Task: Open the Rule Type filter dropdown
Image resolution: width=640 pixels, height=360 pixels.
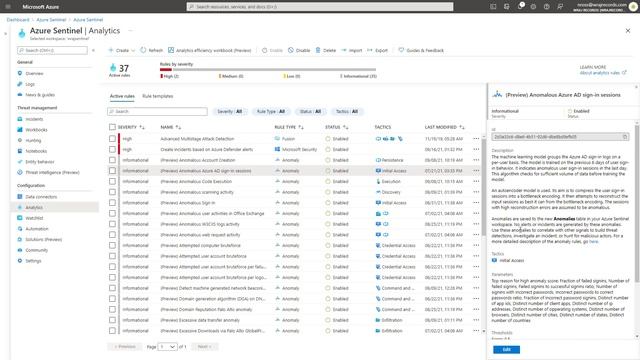Action: click(x=271, y=111)
